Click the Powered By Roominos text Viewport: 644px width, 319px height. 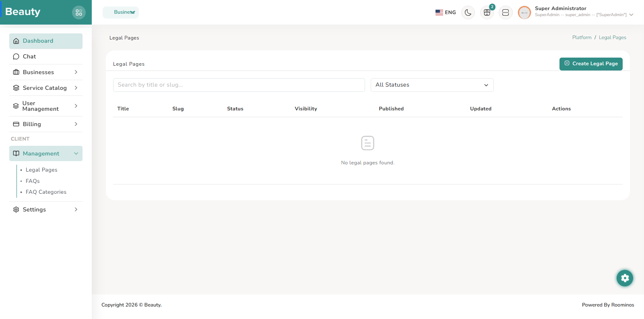[608, 305]
